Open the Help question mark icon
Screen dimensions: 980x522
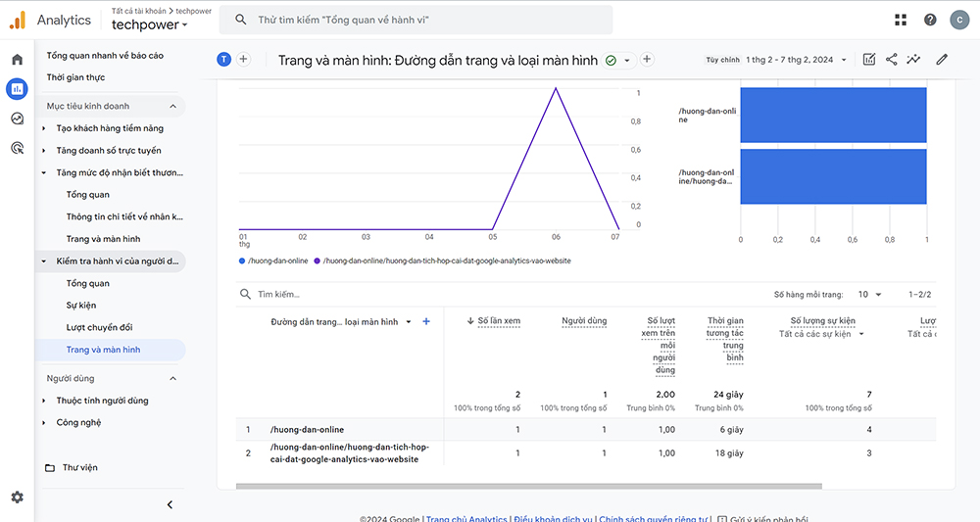pyautogui.click(x=930, y=20)
